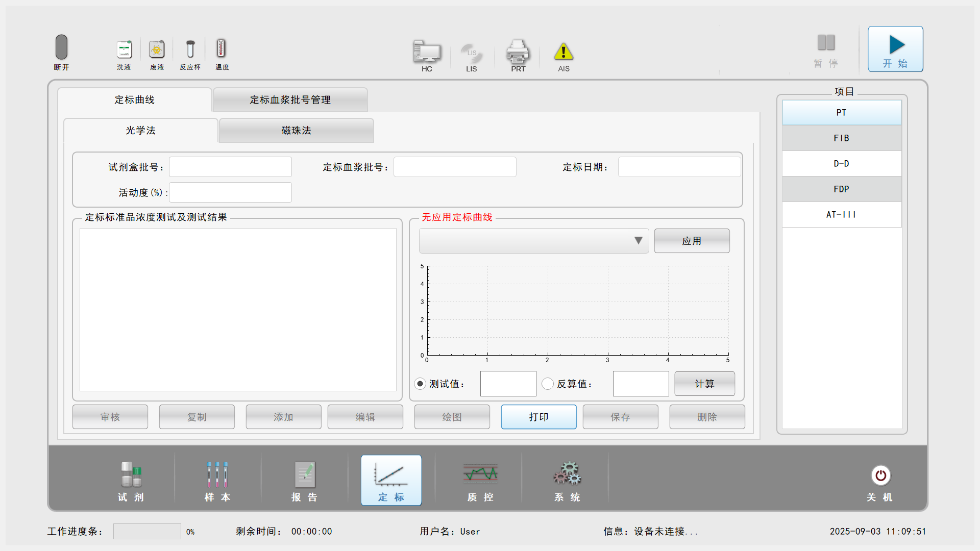Click the 审核 review button
The image size is (980, 551).
click(110, 417)
